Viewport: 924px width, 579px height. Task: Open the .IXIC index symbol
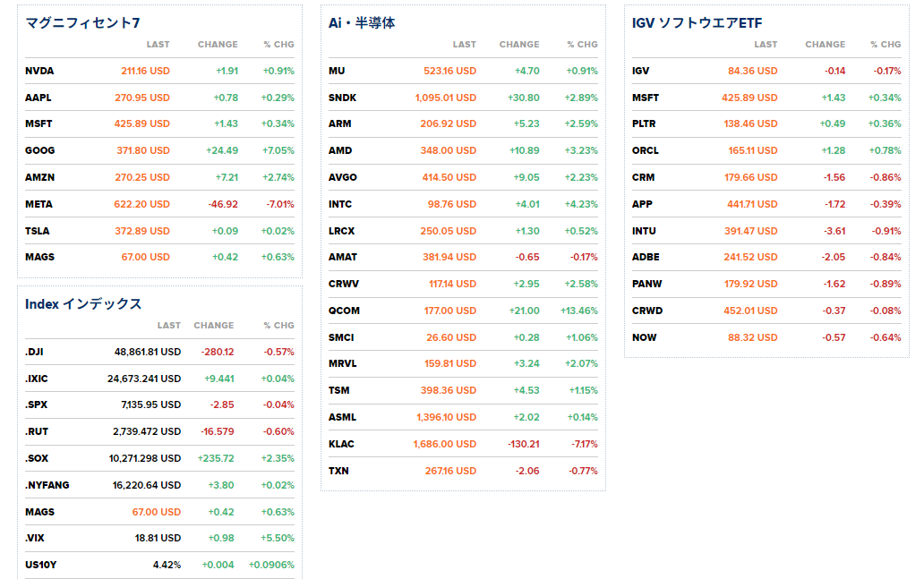point(37,379)
